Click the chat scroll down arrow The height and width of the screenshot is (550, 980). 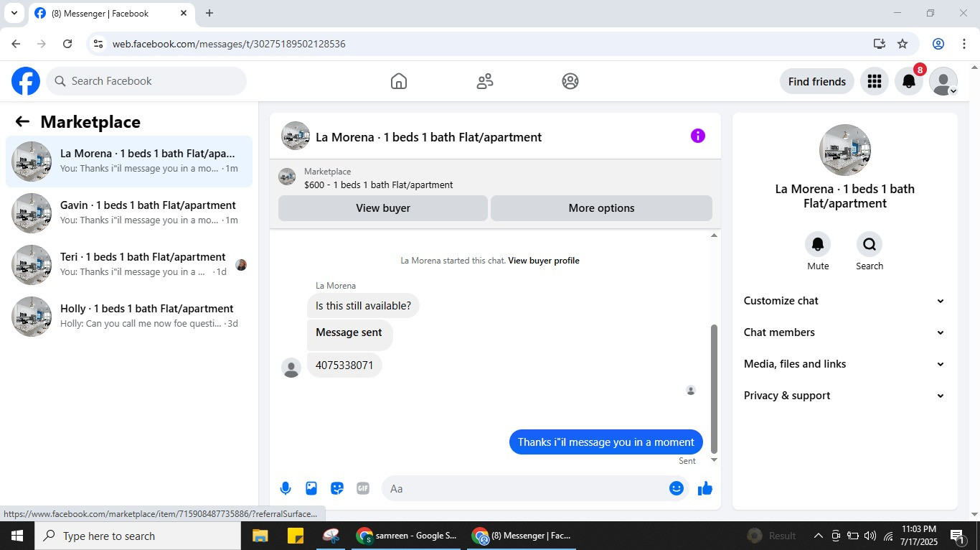coord(714,460)
